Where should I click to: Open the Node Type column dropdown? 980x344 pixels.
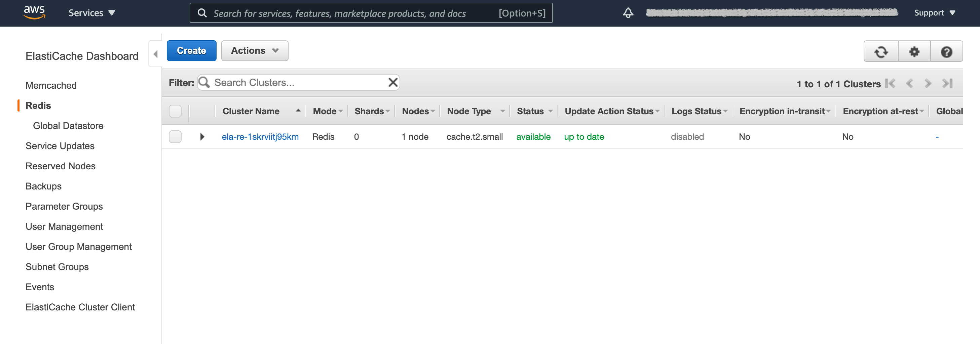pyautogui.click(x=502, y=112)
